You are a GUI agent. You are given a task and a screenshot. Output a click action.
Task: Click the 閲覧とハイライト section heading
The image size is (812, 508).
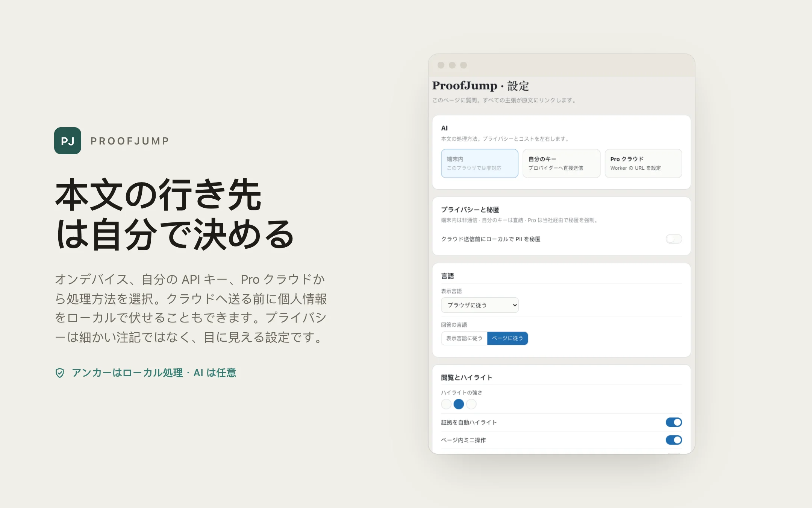[x=467, y=377]
